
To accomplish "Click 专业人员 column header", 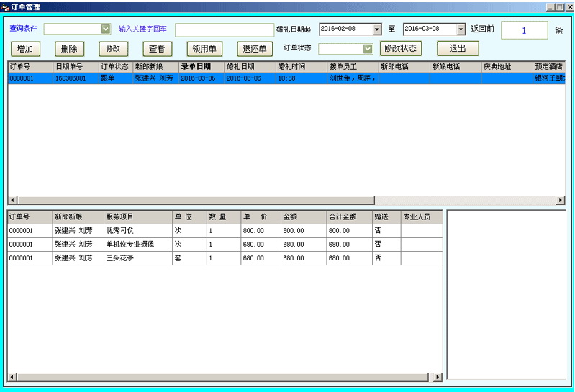I will 422,217.
